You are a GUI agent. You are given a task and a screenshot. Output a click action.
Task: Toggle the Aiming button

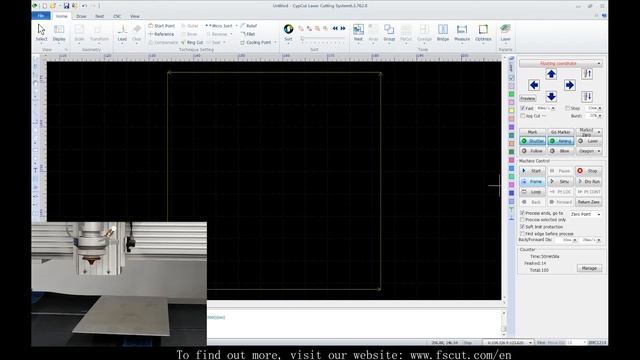pos(560,141)
